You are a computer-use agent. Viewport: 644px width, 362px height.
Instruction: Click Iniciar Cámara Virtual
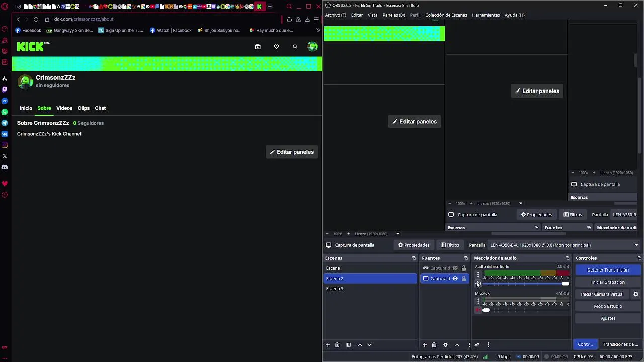(602, 294)
